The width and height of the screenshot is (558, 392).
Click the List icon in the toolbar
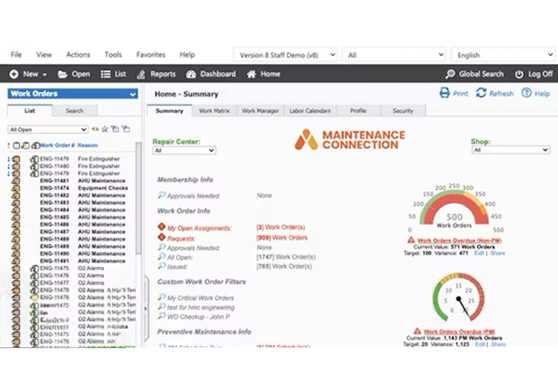coord(113,74)
